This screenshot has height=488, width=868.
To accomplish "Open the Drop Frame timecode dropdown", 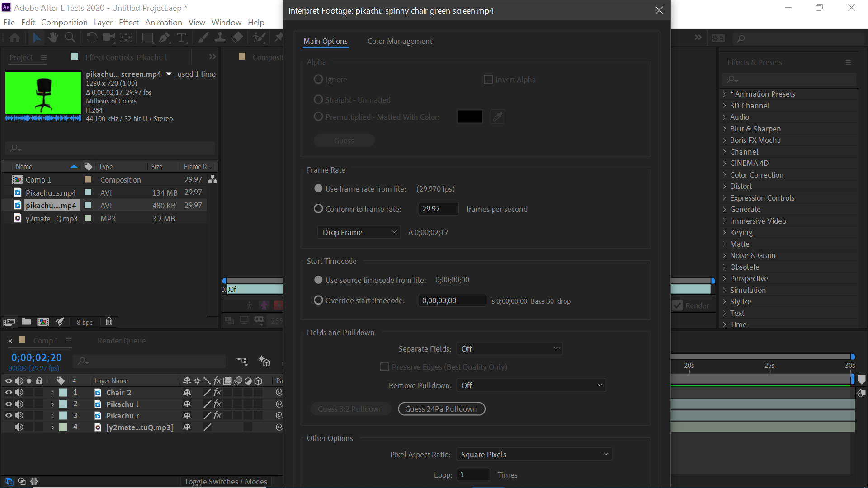I will [359, 231].
